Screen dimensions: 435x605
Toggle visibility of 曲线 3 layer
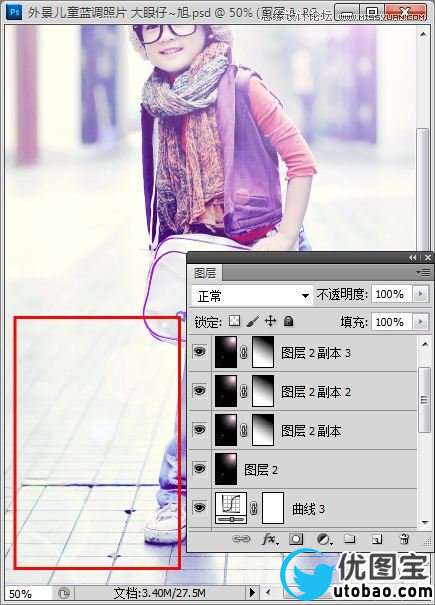click(x=199, y=507)
